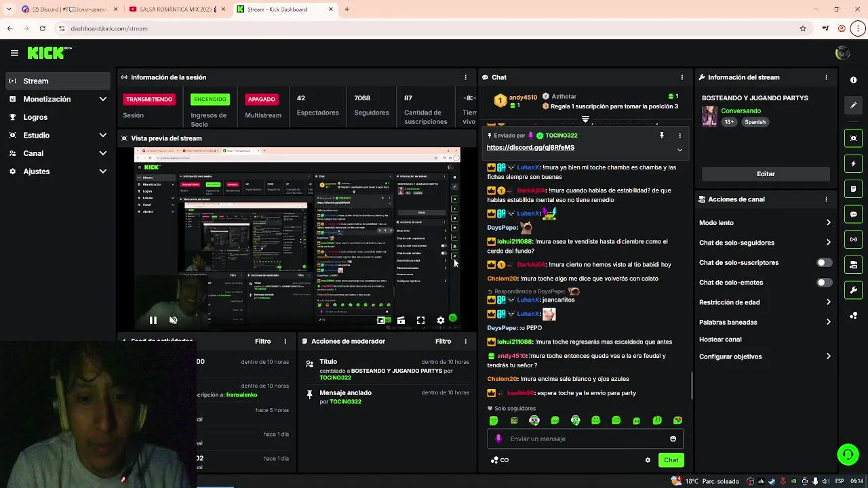Toggle the stream preview panel icon in rail
This screenshot has height=488, width=868.
(853, 138)
